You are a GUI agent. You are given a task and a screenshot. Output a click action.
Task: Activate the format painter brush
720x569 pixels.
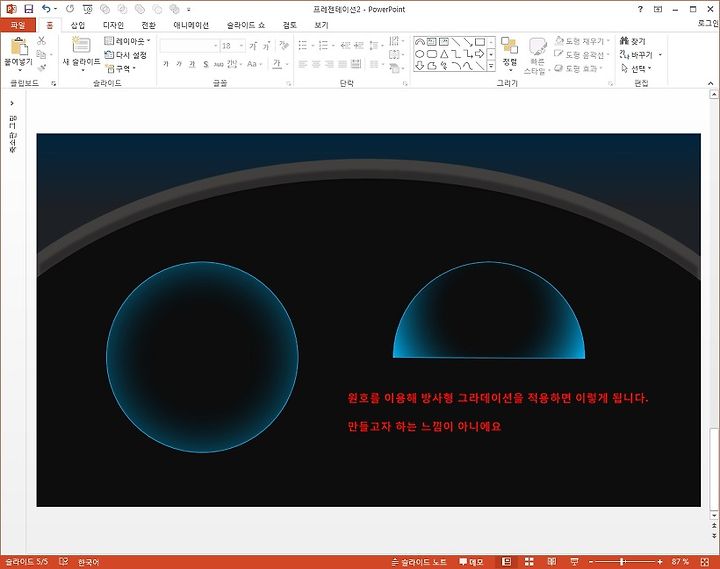(41, 68)
